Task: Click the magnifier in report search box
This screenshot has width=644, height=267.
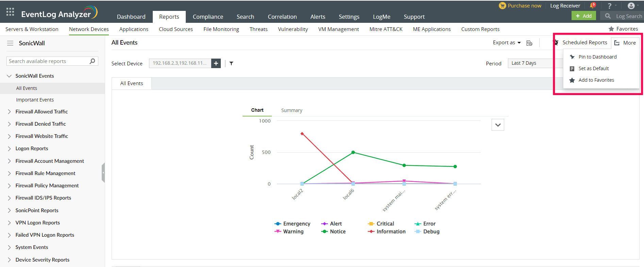Action: (92, 61)
